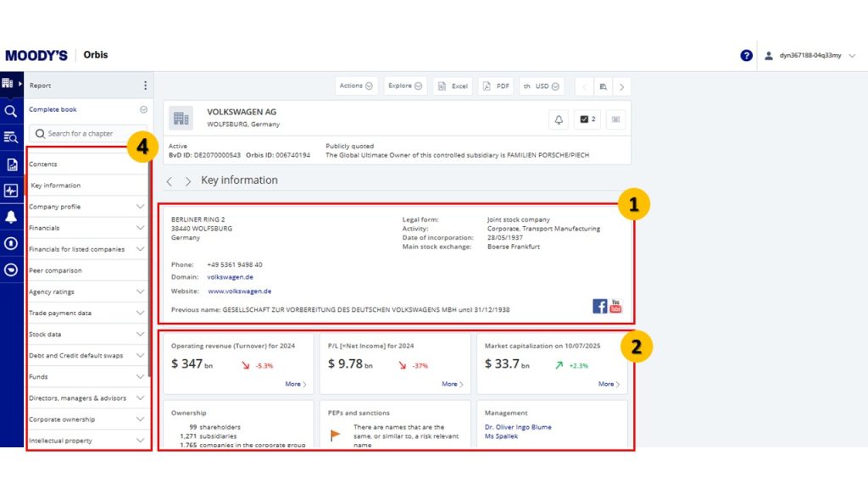Open the volkswagen.de domain link
Image resolution: width=868 pixels, height=488 pixels.
click(x=230, y=277)
